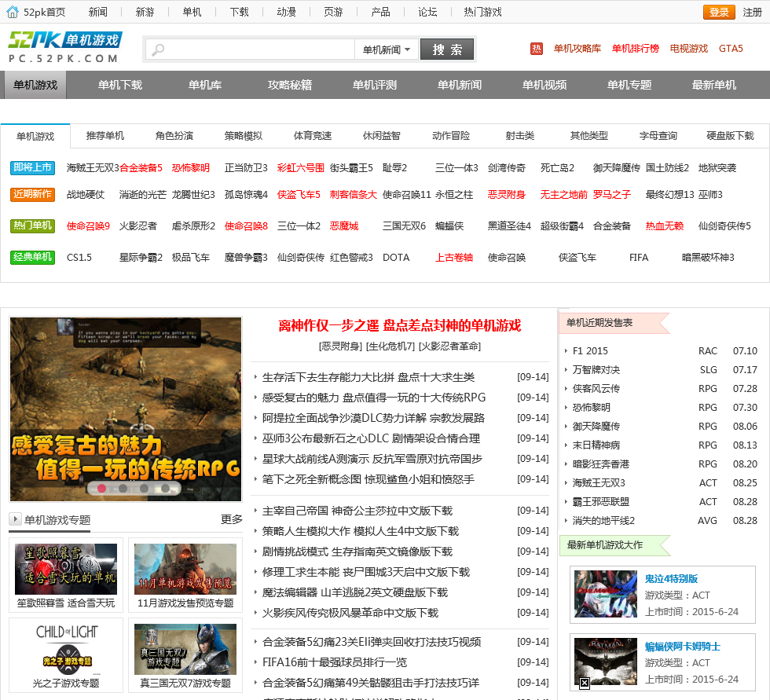Click 海贼王无双3 in release table

click(x=599, y=483)
